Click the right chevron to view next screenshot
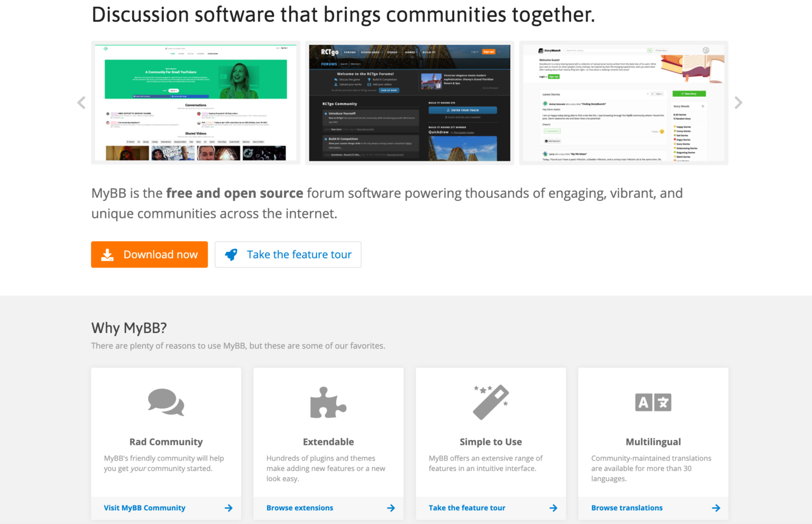Screen dimensions: 812x524 tap(739, 103)
